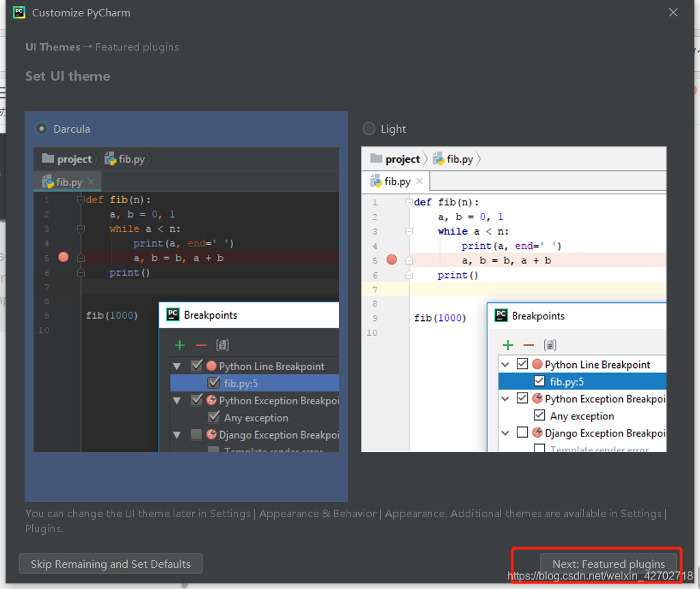The height and width of the screenshot is (589, 700).
Task: Click fib(1000) call in Darcula code preview
Action: pyautogui.click(x=111, y=315)
